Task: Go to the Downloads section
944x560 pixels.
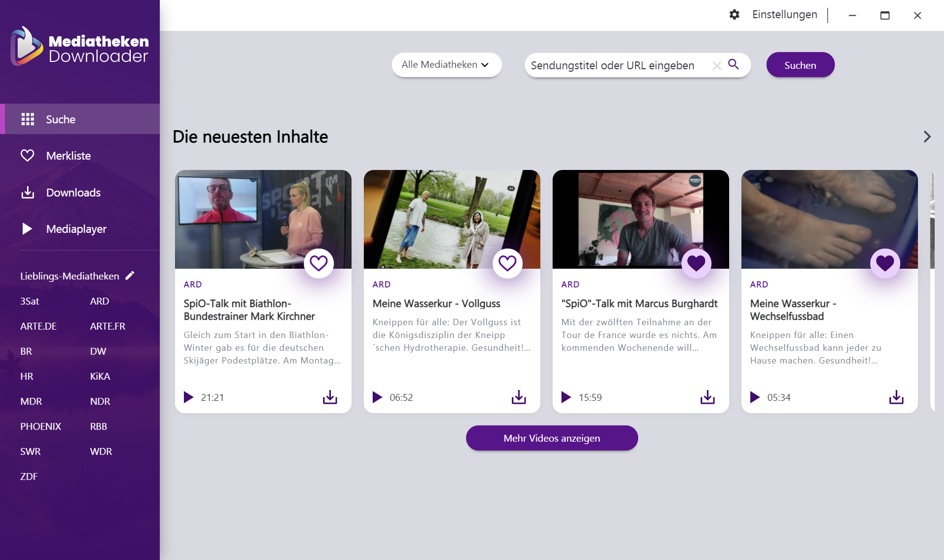Action: click(x=73, y=193)
